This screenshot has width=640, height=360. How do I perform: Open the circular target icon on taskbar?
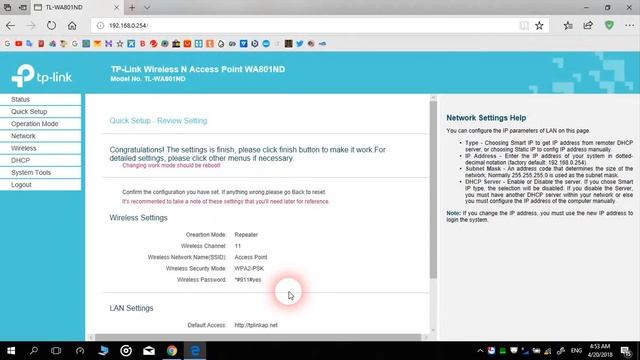click(126, 351)
